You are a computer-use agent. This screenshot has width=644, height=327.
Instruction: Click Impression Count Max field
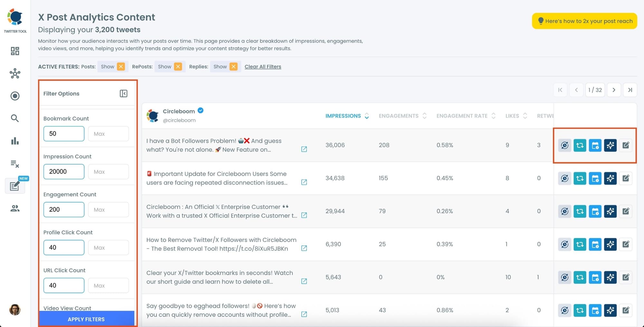click(109, 172)
